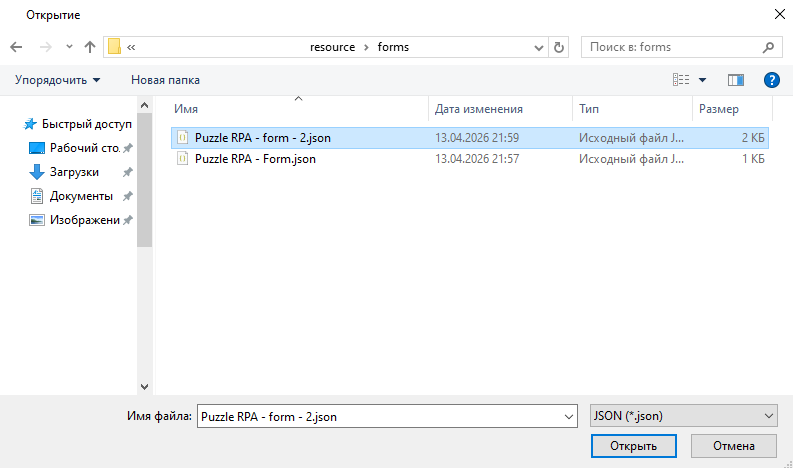Expand the file name history dropdown

[569, 415]
